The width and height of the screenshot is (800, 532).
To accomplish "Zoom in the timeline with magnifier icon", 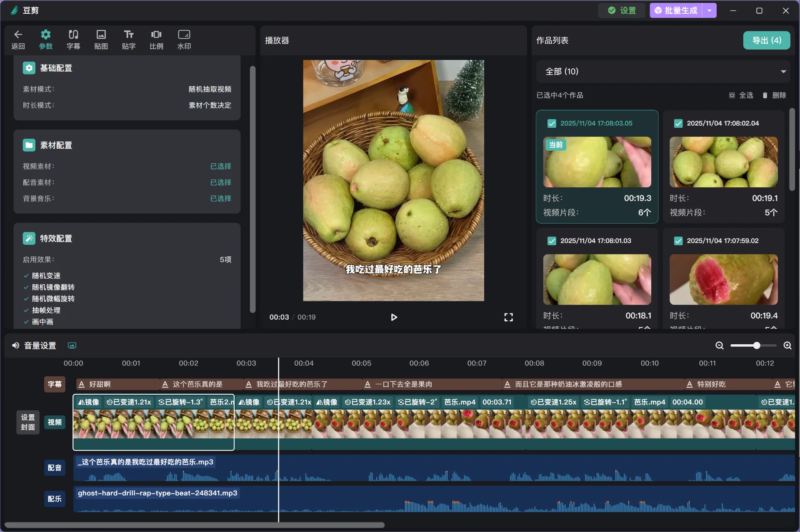I will [x=787, y=346].
